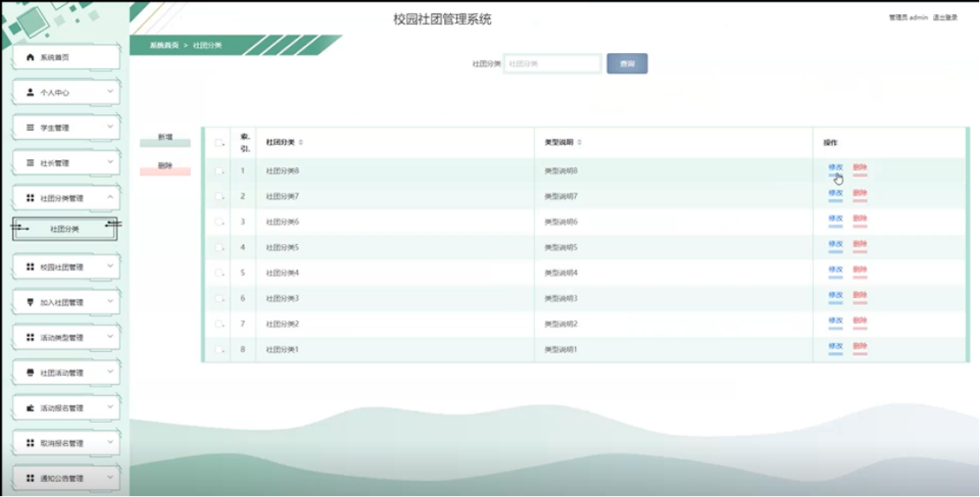Sort by the 社团分类 column arrows
Image resolution: width=980 pixels, height=497 pixels.
click(301, 142)
